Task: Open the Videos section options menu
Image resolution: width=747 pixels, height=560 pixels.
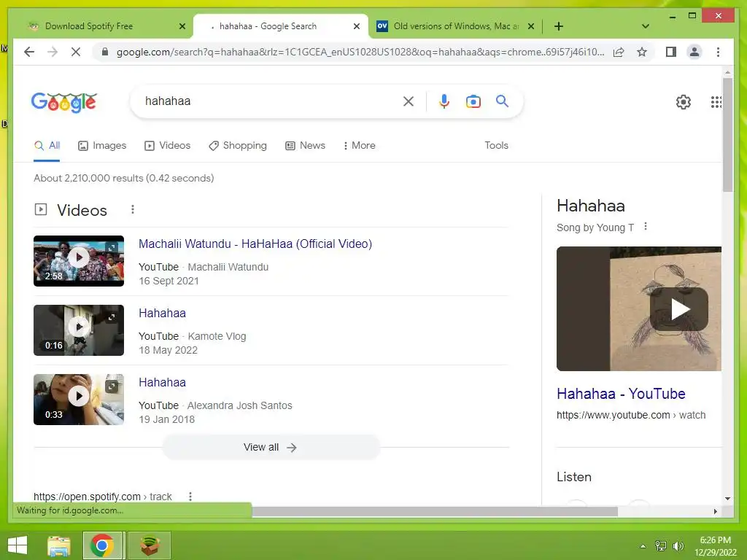Action: 133,209
